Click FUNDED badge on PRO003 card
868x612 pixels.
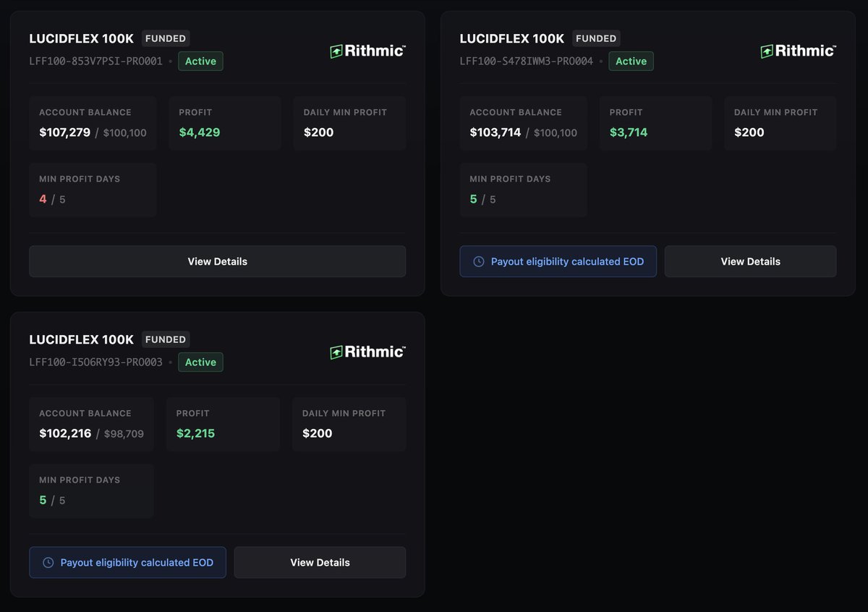166,339
